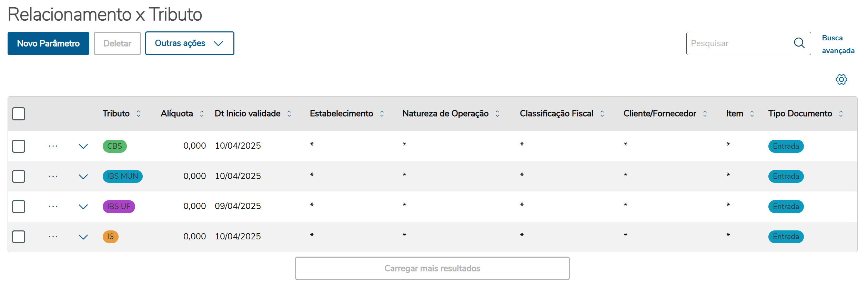Expand the IBS MUN row details
The height and width of the screenshot is (288, 868).
[x=83, y=177]
